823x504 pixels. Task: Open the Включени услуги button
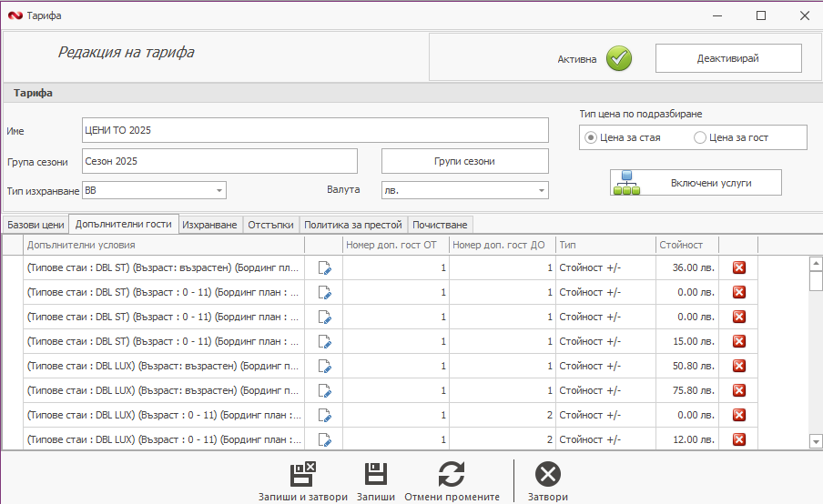(696, 183)
